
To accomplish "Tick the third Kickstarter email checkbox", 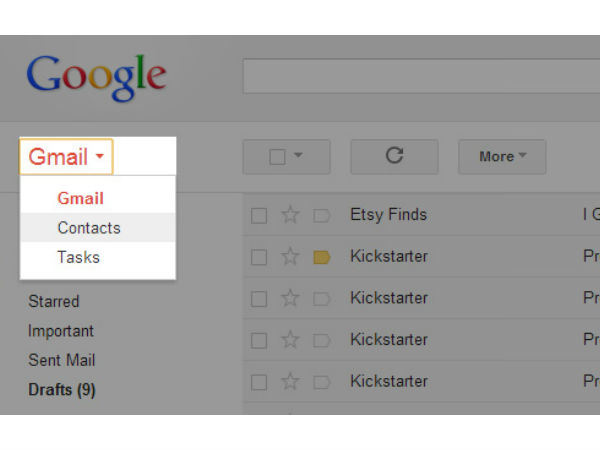I will click(259, 340).
